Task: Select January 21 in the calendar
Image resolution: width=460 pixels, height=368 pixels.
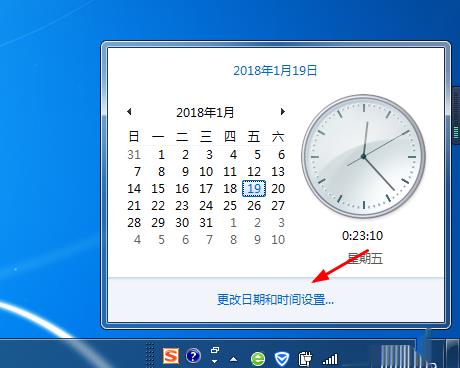Action: [134, 206]
